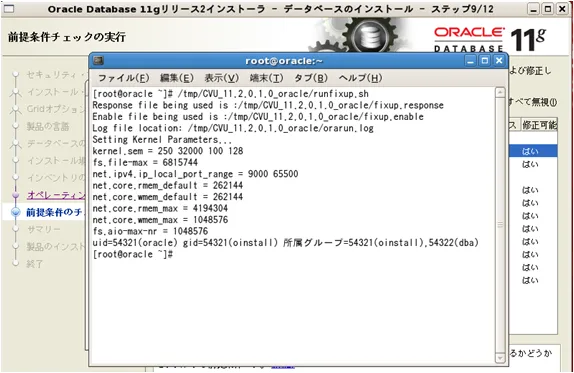Click the Oracle installer window menu icon
Screen dimensions: 574x373
pos(8,8)
